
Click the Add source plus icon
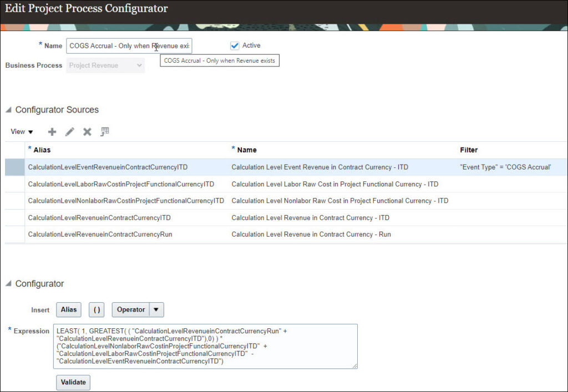point(52,132)
